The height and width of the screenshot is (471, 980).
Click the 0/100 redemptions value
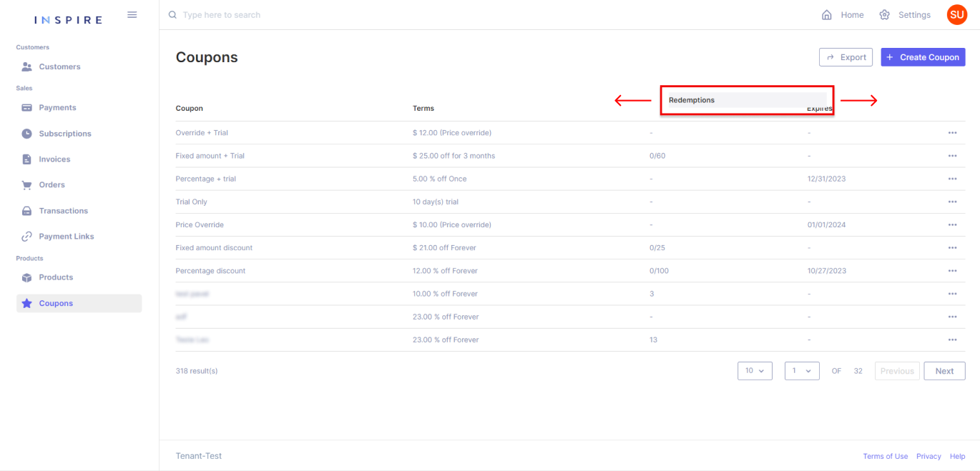(660, 271)
